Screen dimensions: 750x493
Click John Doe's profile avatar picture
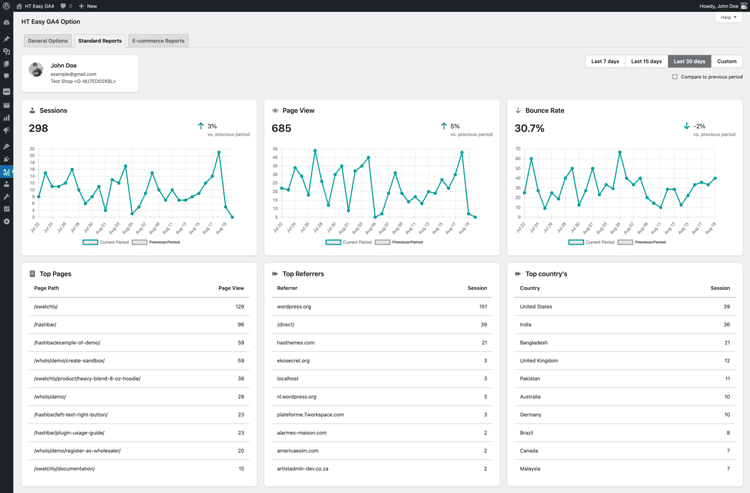tap(36, 70)
